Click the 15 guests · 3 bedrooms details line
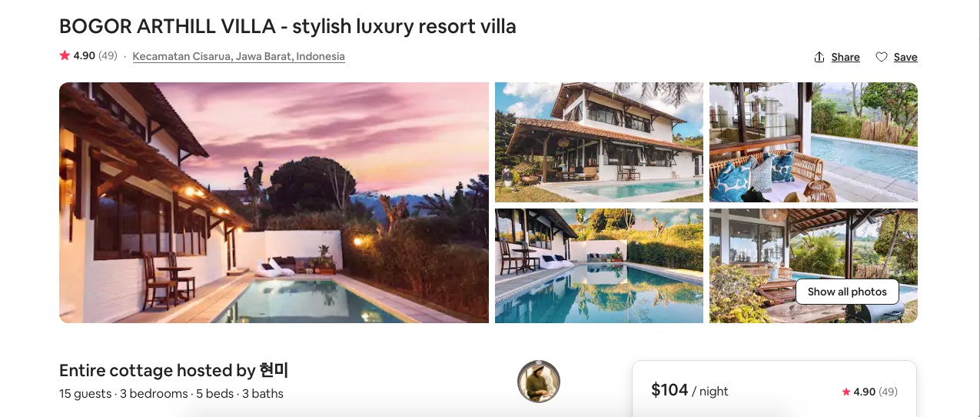This screenshot has width=980, height=417. (171, 393)
